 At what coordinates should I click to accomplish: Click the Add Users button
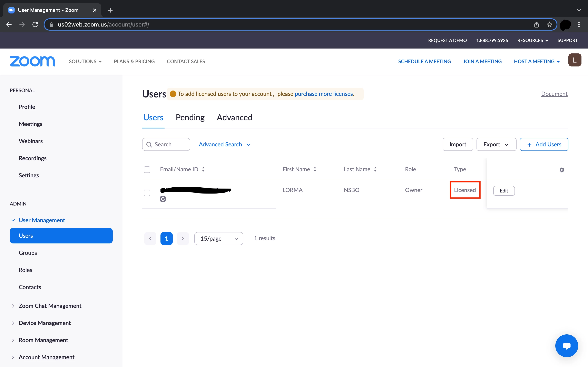pyautogui.click(x=544, y=144)
